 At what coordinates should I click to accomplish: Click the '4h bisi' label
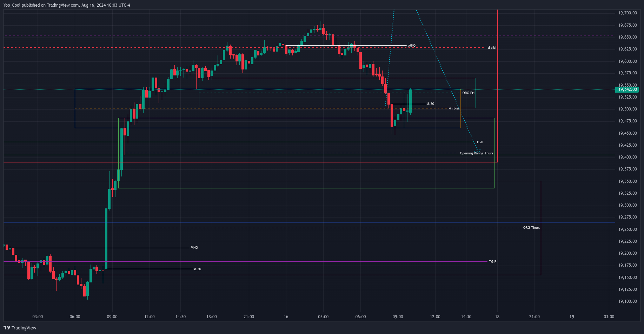pos(454,108)
